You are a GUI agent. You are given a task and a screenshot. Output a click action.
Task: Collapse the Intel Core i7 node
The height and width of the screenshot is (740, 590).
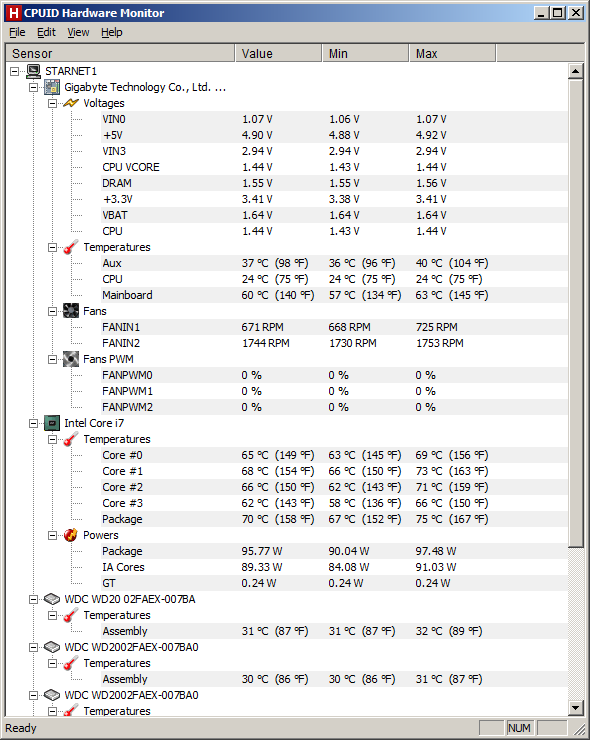click(x=34, y=423)
